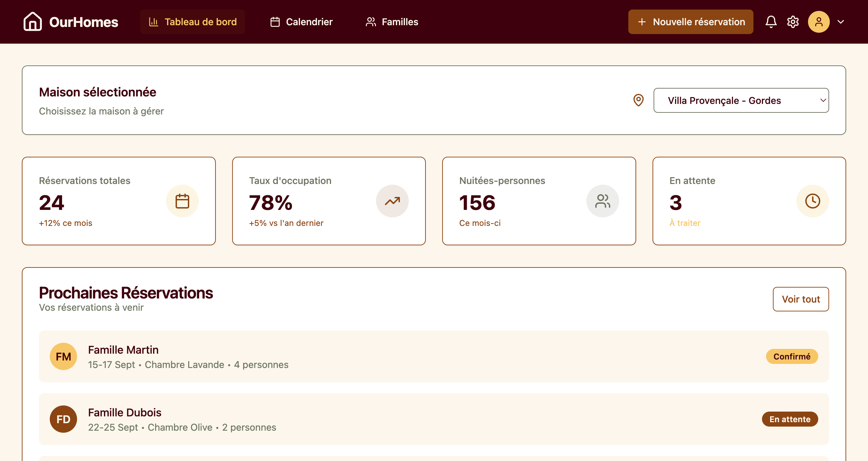Click the calendar icon in Réservations totales card
868x461 pixels.
coord(182,201)
